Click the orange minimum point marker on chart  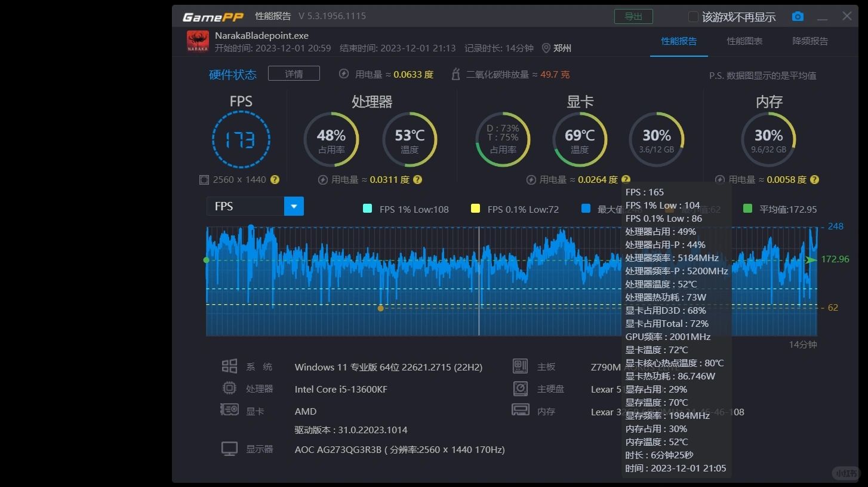(381, 308)
